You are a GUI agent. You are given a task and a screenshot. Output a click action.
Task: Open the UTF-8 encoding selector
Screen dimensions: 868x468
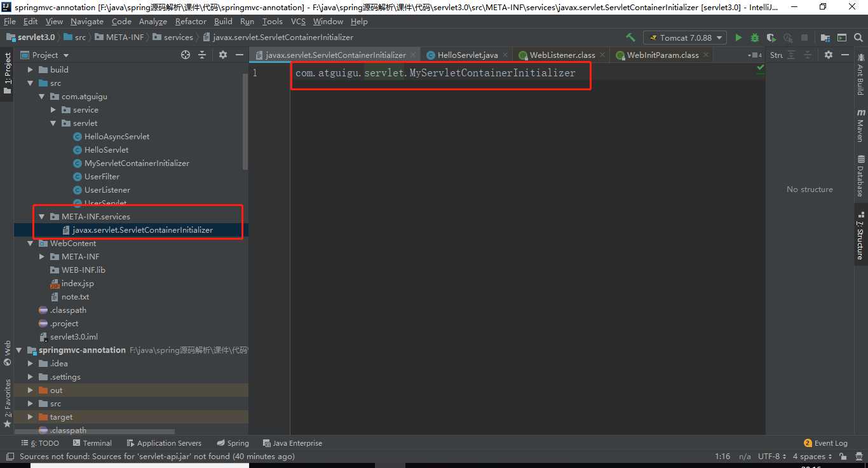point(771,457)
